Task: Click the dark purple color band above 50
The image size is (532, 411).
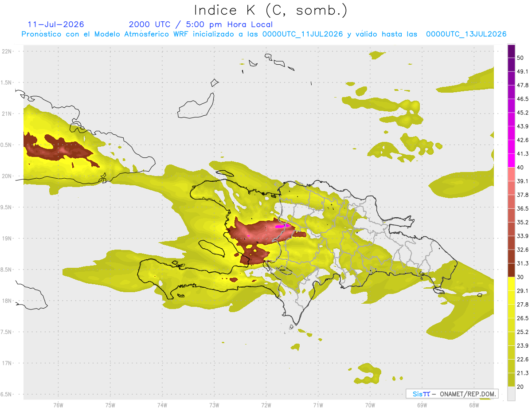Action: click(511, 51)
